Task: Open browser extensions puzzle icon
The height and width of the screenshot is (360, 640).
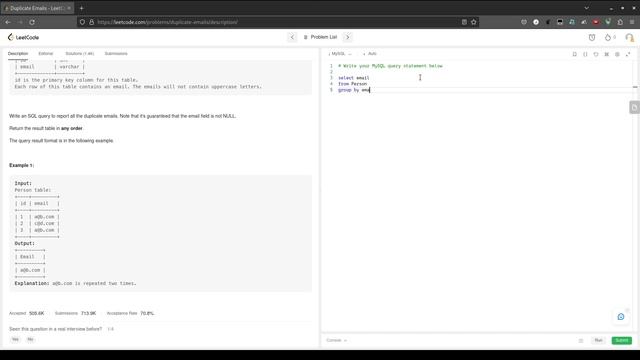Action: (620, 22)
